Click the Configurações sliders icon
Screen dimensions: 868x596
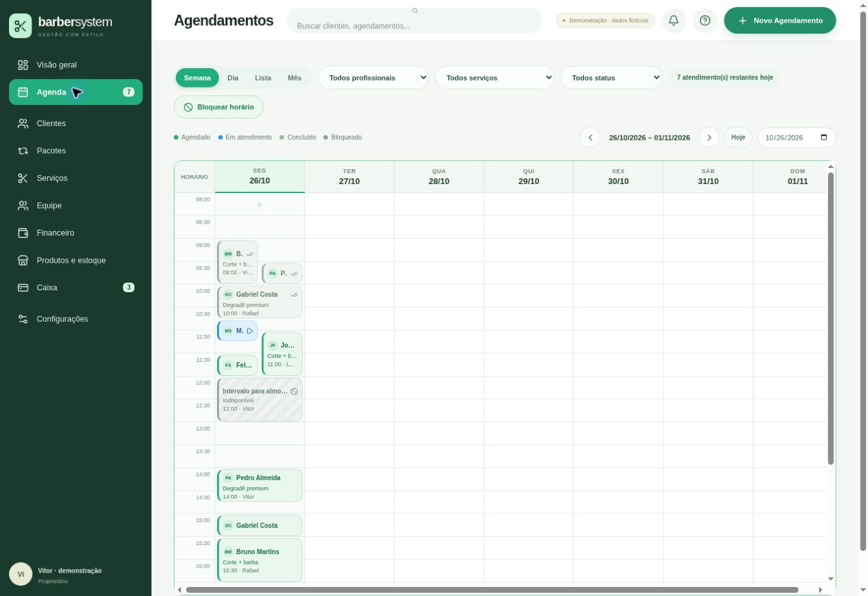pyautogui.click(x=23, y=319)
